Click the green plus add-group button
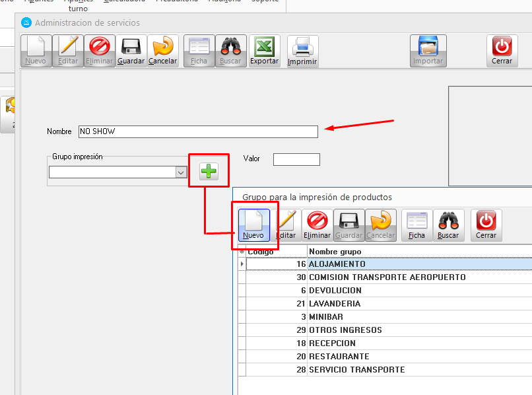Viewport: 532px width, 395px height. [x=209, y=172]
